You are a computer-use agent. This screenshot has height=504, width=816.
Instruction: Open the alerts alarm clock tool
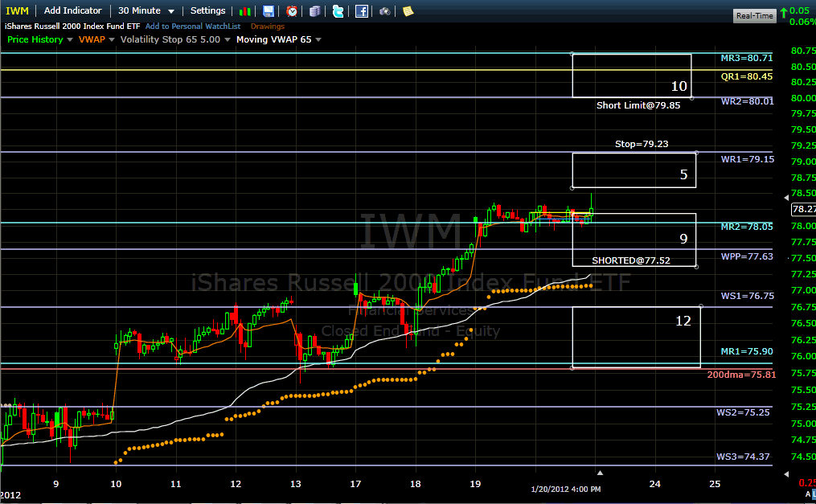(x=291, y=11)
